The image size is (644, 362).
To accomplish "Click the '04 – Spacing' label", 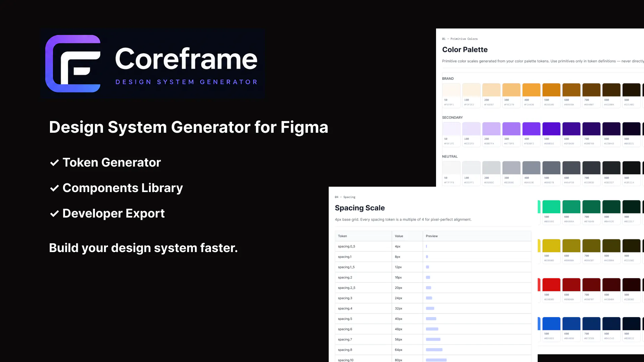I will tap(345, 197).
